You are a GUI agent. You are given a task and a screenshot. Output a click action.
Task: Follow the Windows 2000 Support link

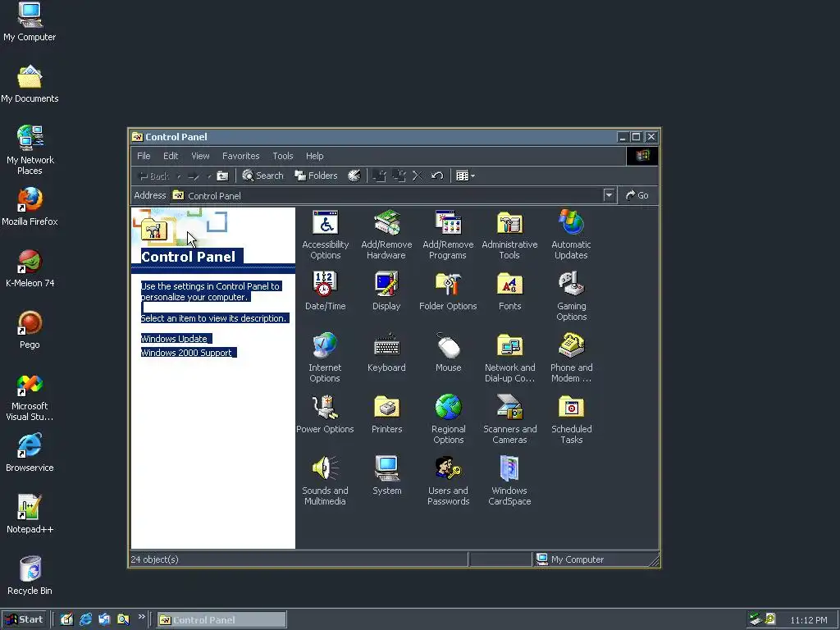pos(186,353)
